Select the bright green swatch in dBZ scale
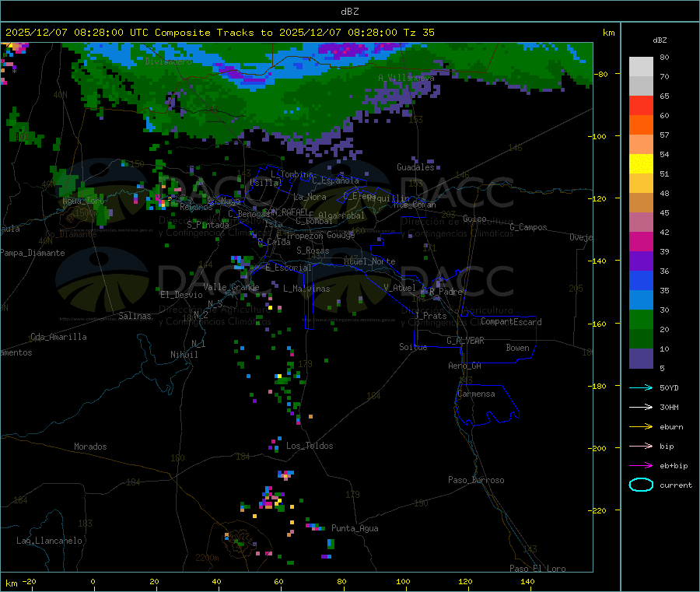Viewport: 700px width, 592px height. pos(641,319)
